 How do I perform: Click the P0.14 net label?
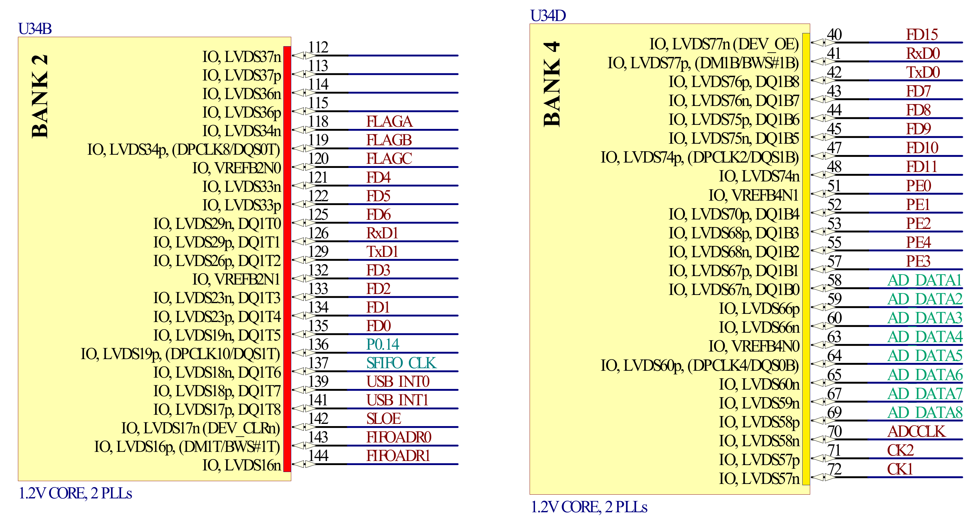(382, 344)
